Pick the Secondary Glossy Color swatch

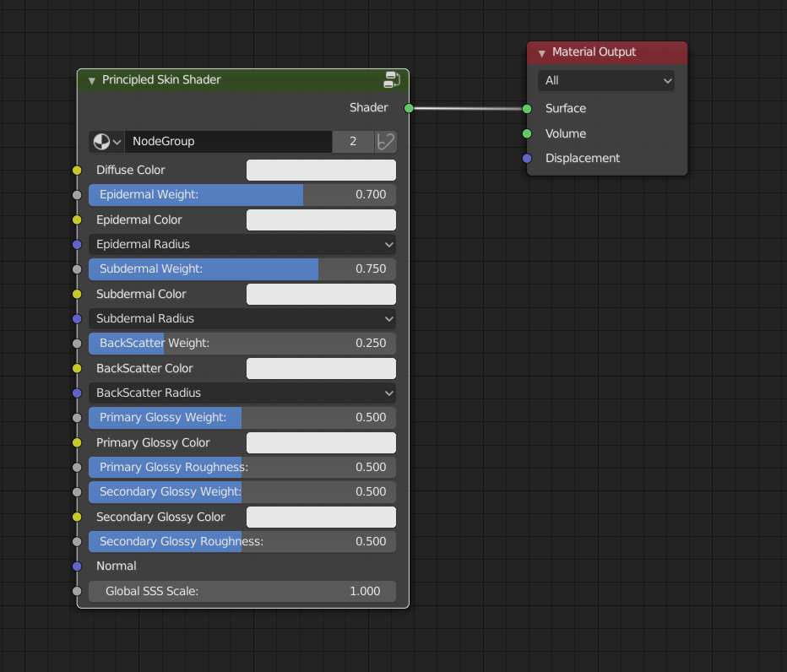tap(321, 517)
